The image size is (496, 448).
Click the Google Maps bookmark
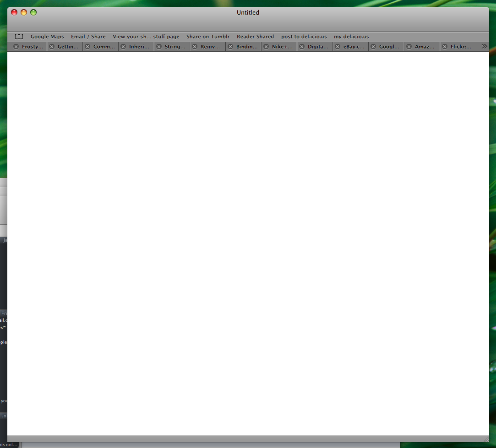(x=47, y=37)
